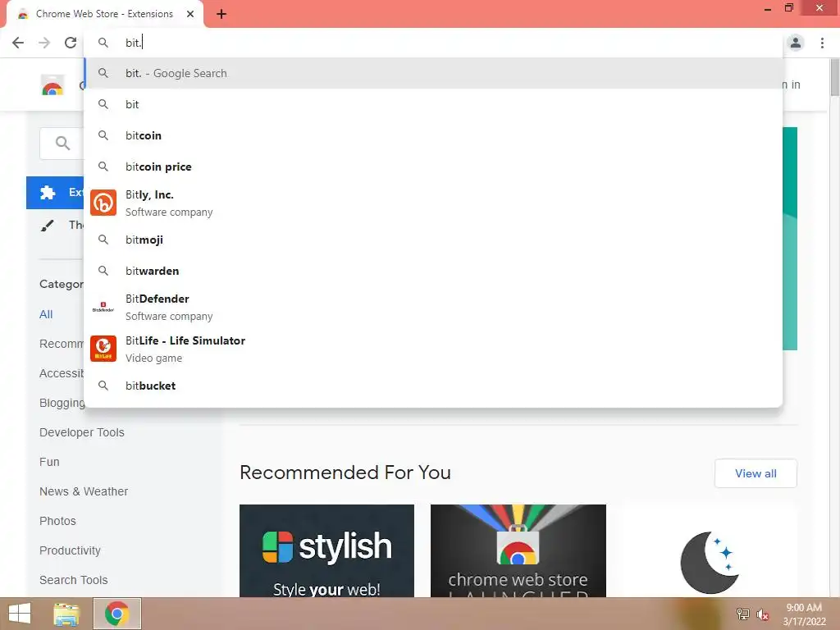This screenshot has height=630, width=840.
Task: Click the forward navigation arrow
Action: (44, 43)
